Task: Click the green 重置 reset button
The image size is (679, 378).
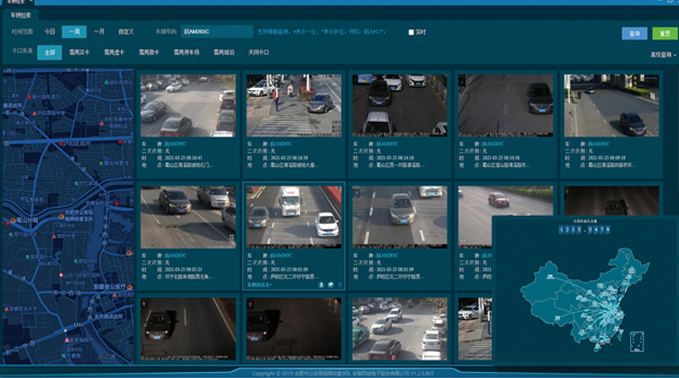Action: (665, 33)
